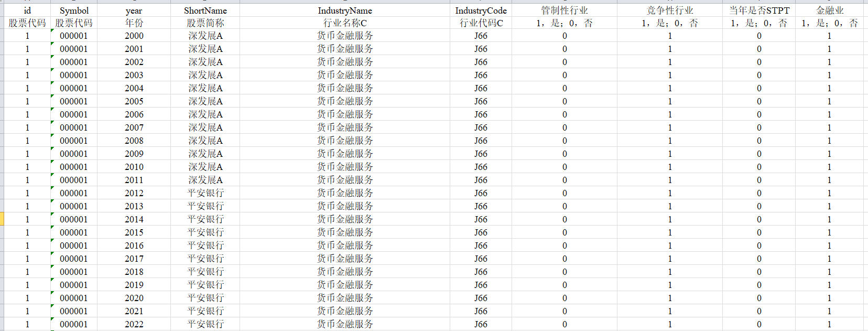This screenshot has width=868, height=331.
Task: Select the year cell '2003'
Action: [x=134, y=75]
